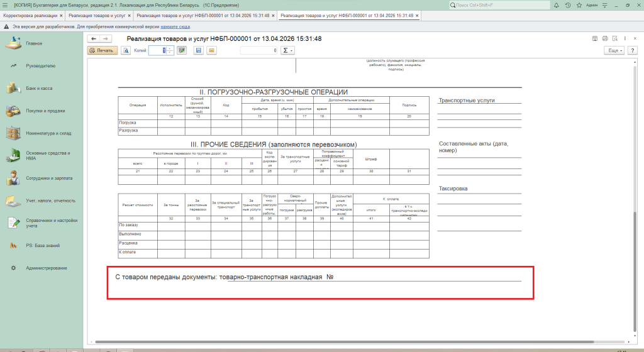Image resolution: width=644 pixels, height=352 pixels.
Task: Click the favorites star icon in title bar
Action: pyautogui.click(x=578, y=5)
